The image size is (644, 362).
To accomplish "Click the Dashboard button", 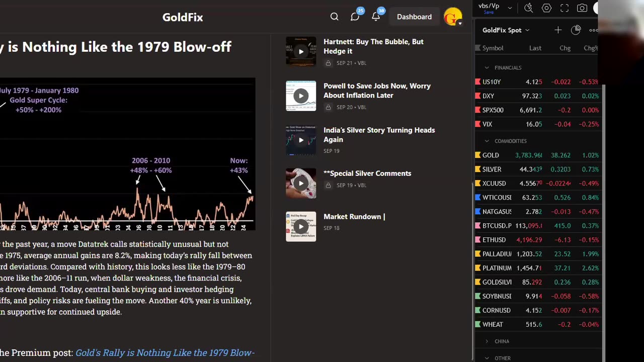I will point(414,17).
